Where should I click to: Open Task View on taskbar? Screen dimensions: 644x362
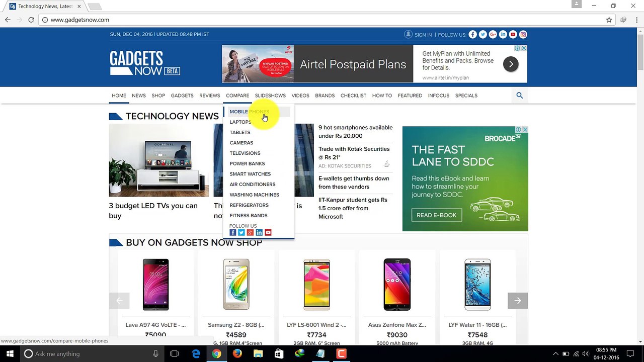(x=175, y=354)
